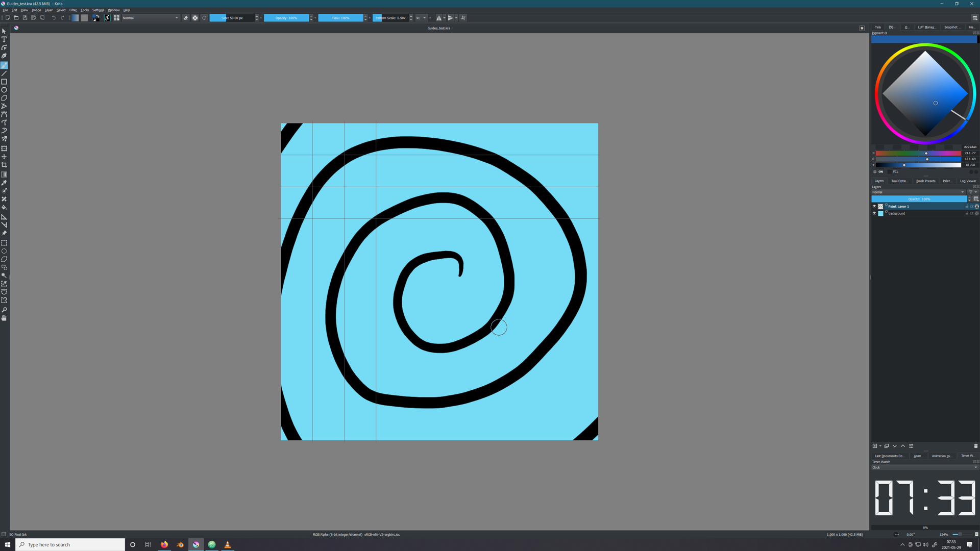Select the Text tool

tap(4, 39)
